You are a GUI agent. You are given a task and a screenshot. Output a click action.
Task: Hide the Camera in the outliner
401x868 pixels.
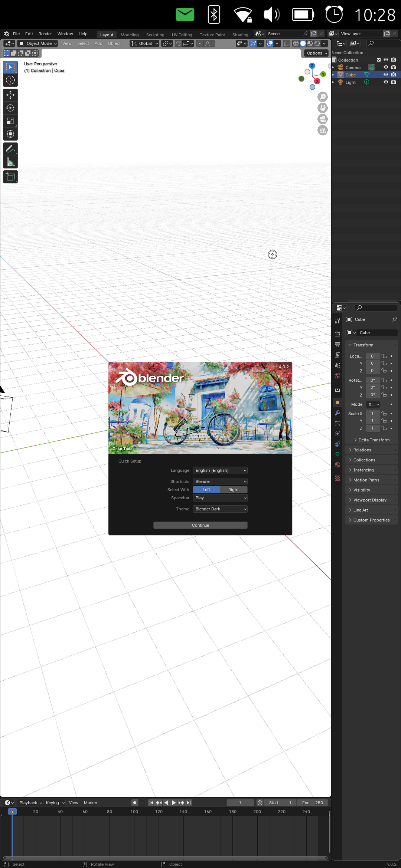(386, 67)
